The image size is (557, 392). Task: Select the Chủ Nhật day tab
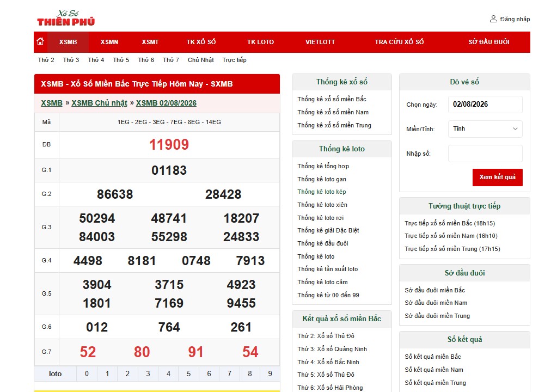(x=201, y=60)
